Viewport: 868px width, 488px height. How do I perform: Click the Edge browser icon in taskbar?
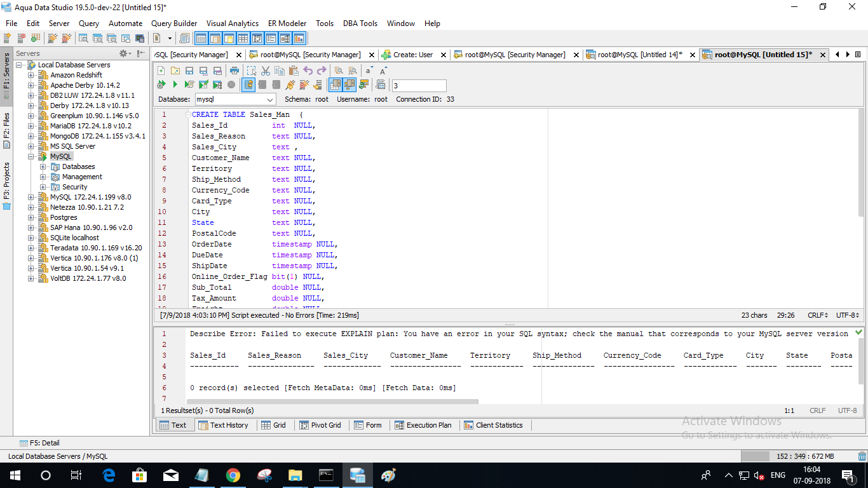(x=108, y=475)
